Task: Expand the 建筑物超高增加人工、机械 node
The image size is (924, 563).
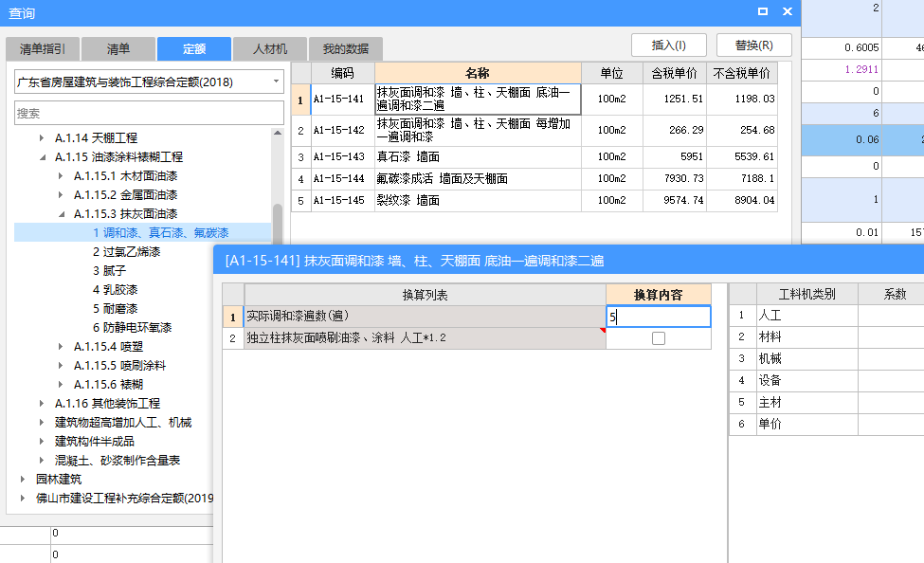Action: (42, 422)
